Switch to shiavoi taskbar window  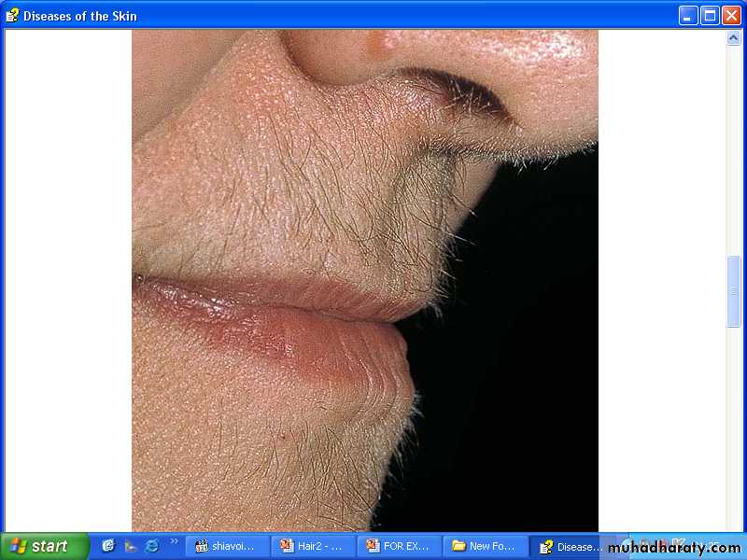(x=227, y=546)
